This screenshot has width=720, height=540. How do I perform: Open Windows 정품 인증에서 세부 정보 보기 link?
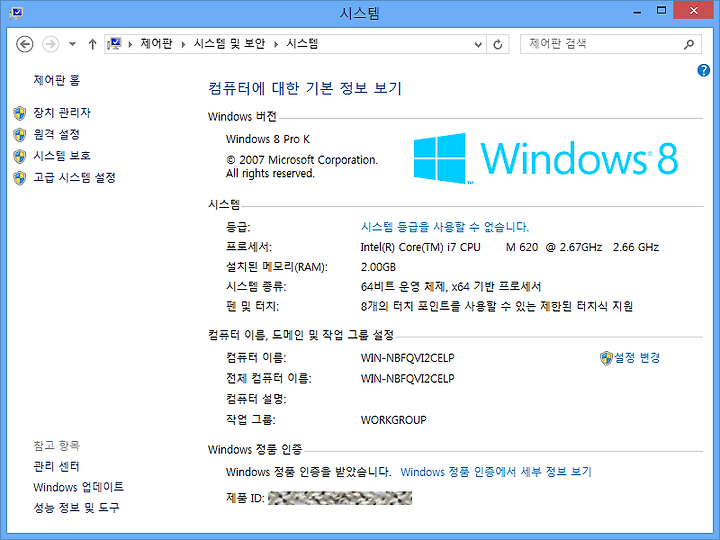click(496, 472)
